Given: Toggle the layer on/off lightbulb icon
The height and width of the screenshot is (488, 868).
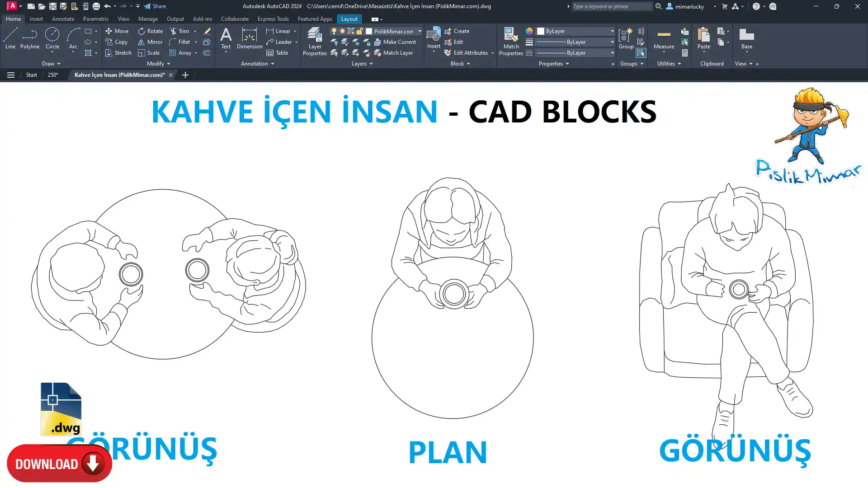Looking at the screenshot, I should click(334, 31).
